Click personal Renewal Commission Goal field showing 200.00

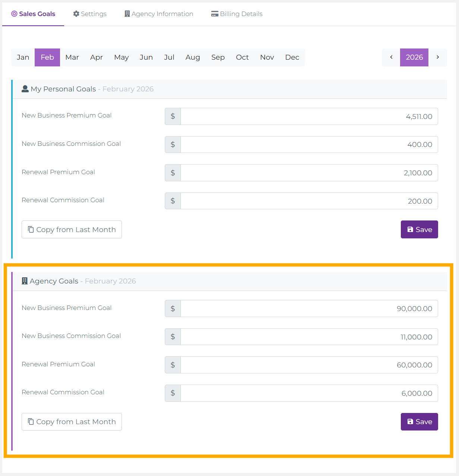(x=309, y=201)
